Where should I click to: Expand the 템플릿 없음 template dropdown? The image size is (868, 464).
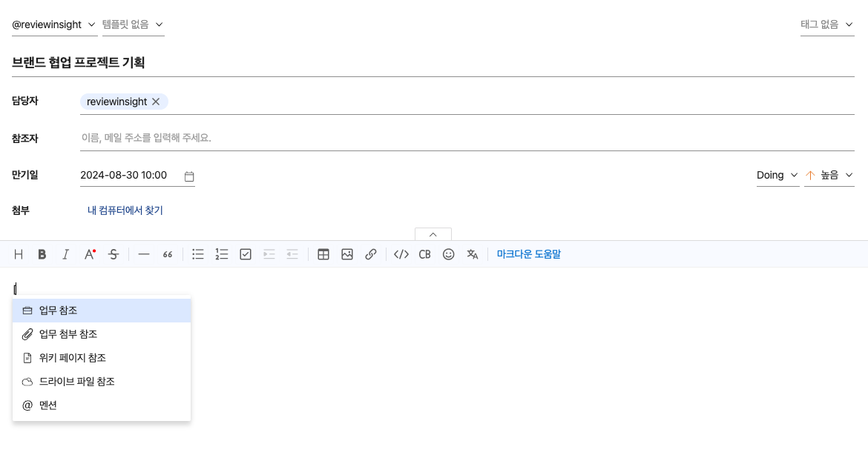pyautogui.click(x=133, y=24)
